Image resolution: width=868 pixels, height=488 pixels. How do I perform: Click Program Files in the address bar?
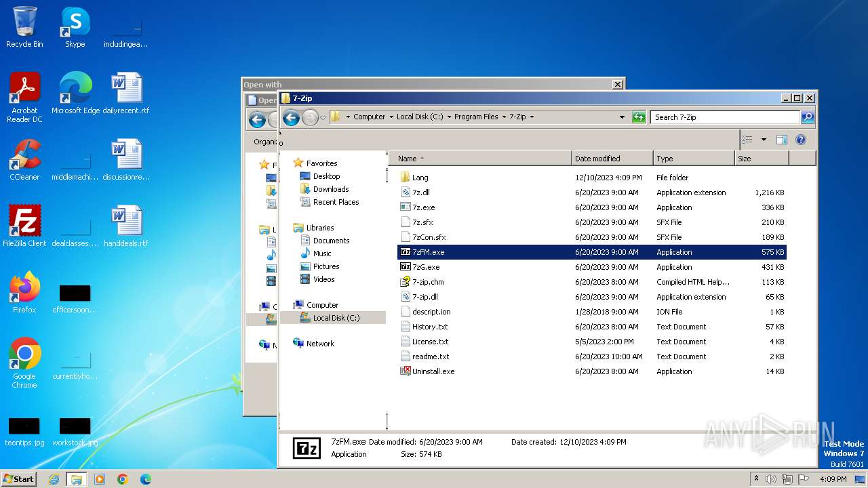pos(476,117)
